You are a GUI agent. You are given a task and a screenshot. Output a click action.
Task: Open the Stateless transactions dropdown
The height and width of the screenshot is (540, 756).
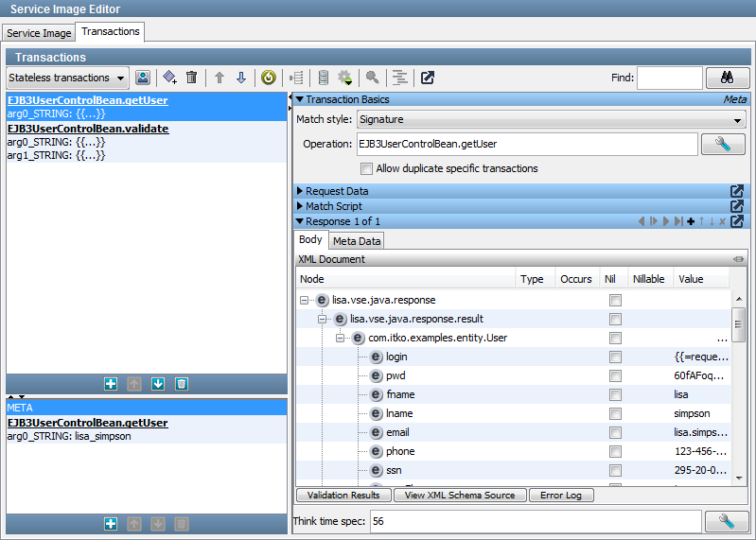[68, 78]
